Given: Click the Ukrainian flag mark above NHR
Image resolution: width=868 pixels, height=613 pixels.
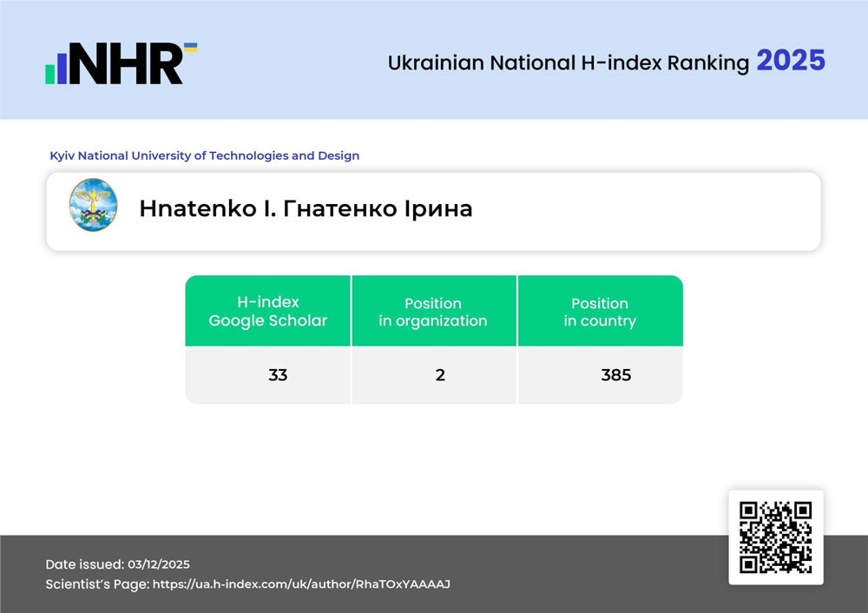Looking at the screenshot, I should tap(190, 48).
